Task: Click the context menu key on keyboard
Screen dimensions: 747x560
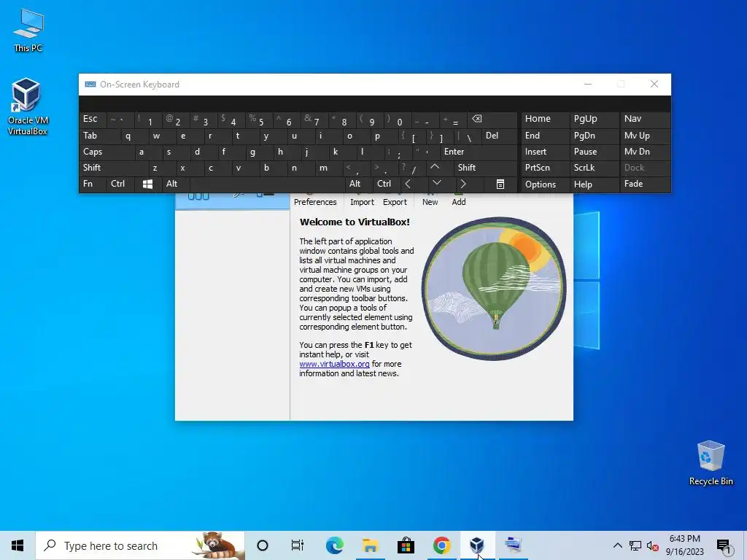Action: (500, 184)
